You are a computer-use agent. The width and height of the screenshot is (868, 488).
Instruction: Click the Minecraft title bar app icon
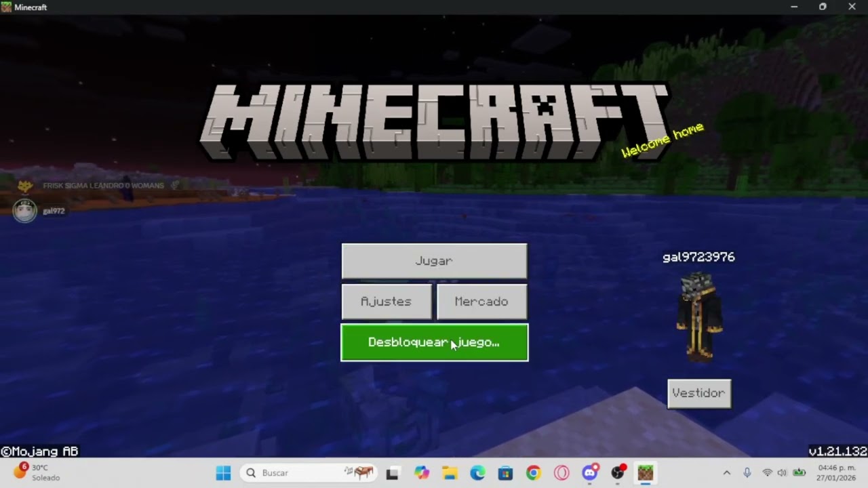click(7, 7)
